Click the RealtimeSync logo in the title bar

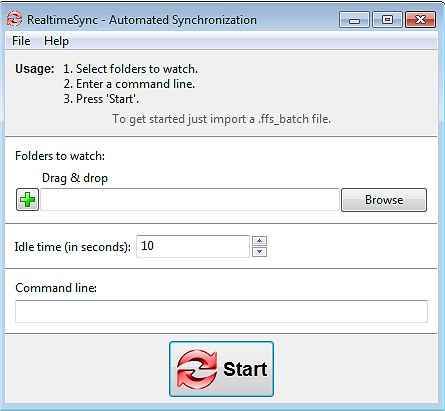[x=14, y=19]
